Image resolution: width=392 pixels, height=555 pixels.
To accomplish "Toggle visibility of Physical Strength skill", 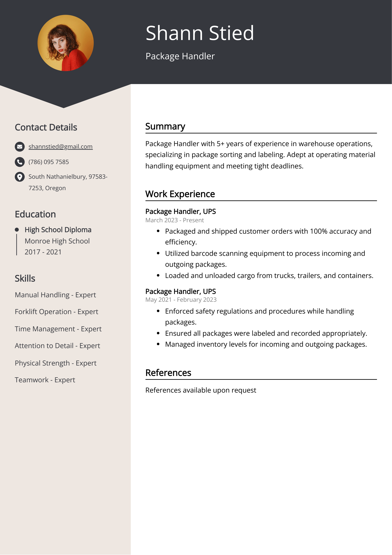I will point(55,363).
